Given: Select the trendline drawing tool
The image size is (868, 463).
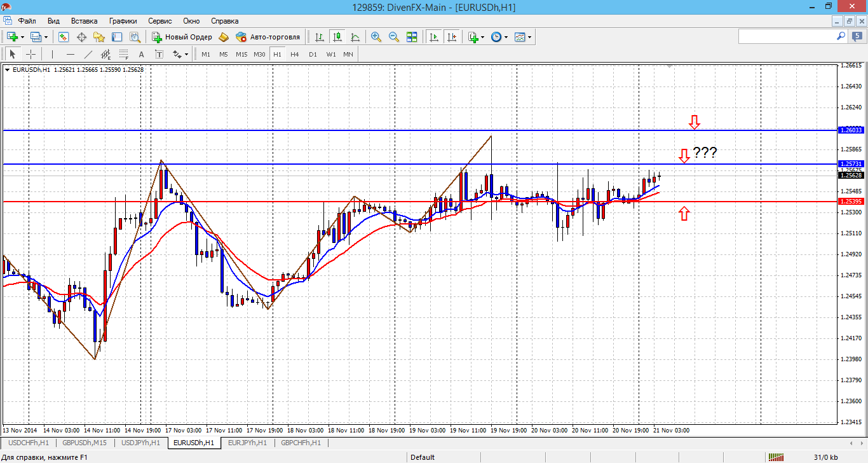Looking at the screenshot, I should [88, 54].
